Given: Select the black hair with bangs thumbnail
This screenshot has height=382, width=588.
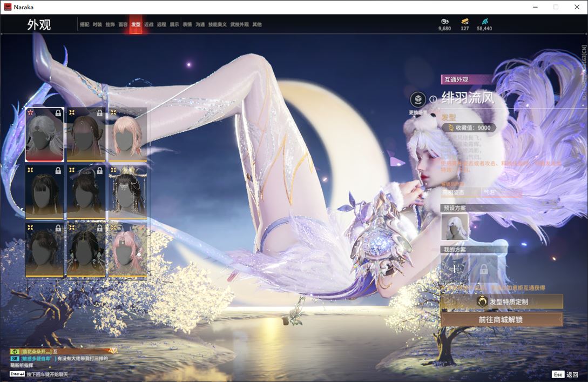Looking at the screenshot, I should pos(45,192).
